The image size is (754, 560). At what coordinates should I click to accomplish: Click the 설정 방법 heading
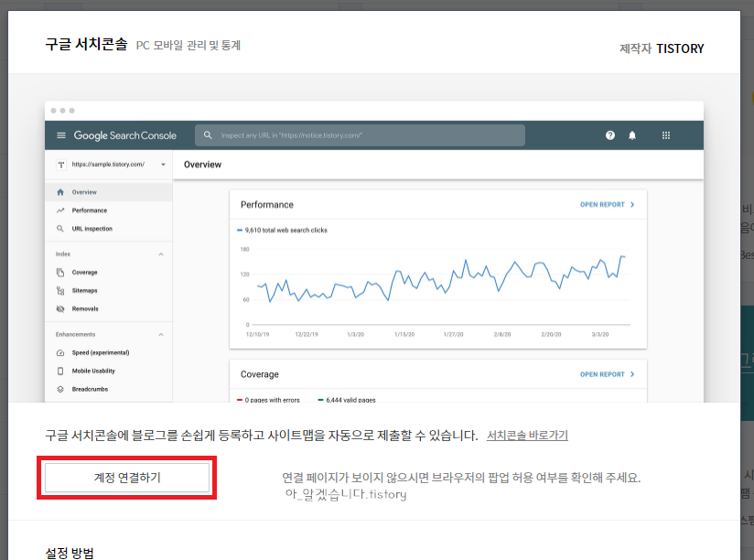pos(70,553)
